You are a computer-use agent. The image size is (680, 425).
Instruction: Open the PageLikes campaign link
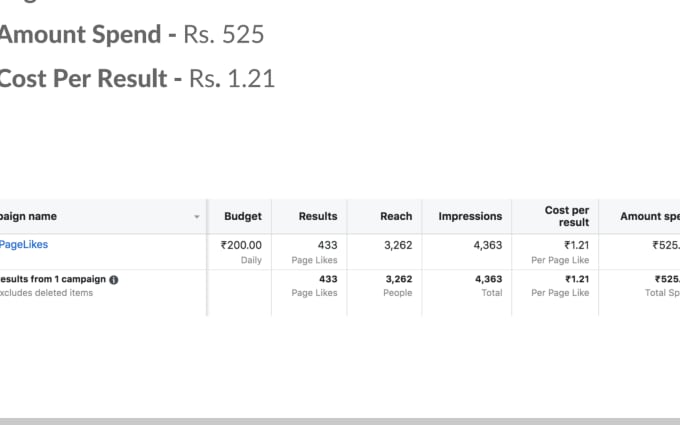tap(23, 245)
